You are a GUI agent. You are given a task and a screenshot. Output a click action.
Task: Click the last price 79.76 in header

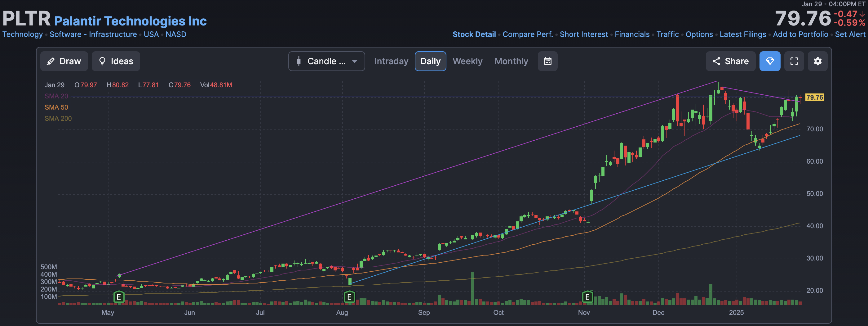[803, 18]
